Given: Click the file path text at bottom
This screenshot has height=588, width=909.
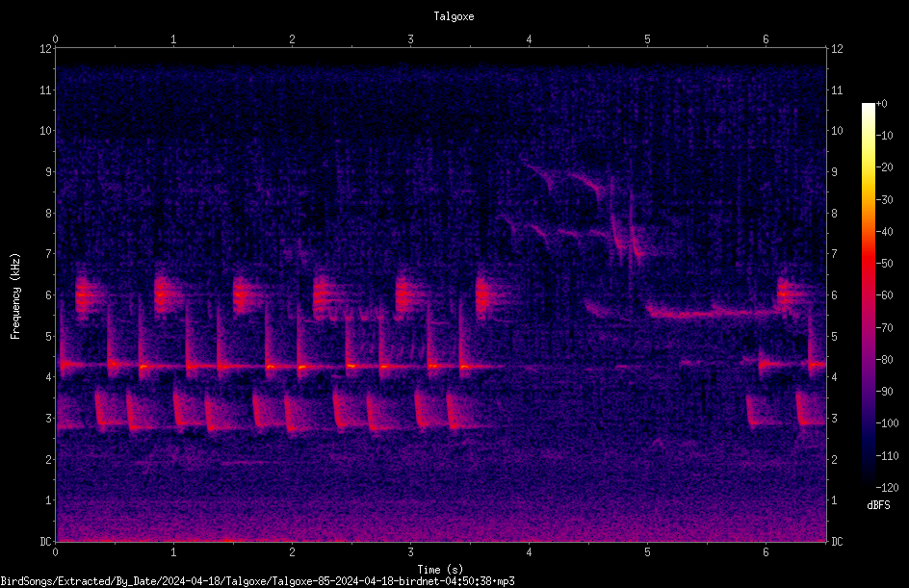Looking at the screenshot, I should (257, 581).
